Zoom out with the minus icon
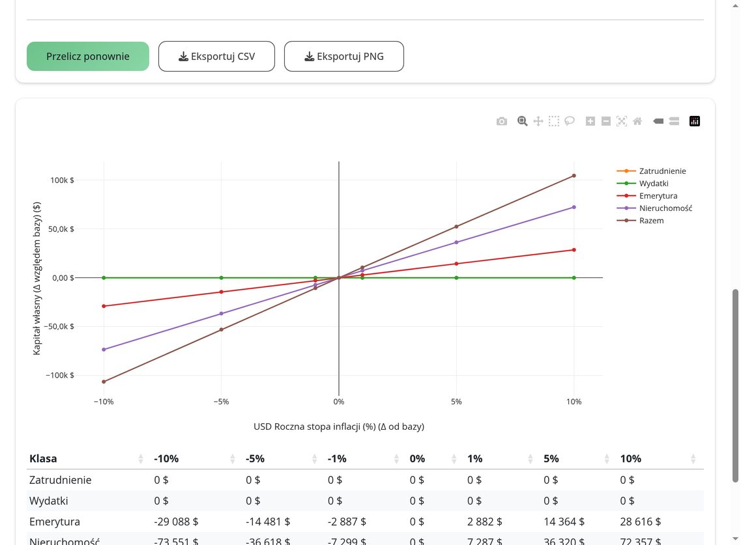 click(x=606, y=121)
